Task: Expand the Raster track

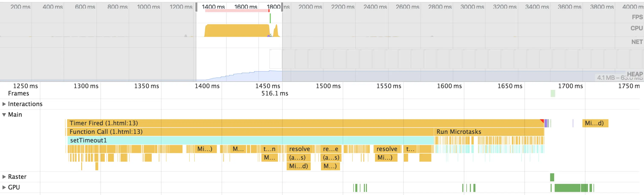Action: coord(4,177)
